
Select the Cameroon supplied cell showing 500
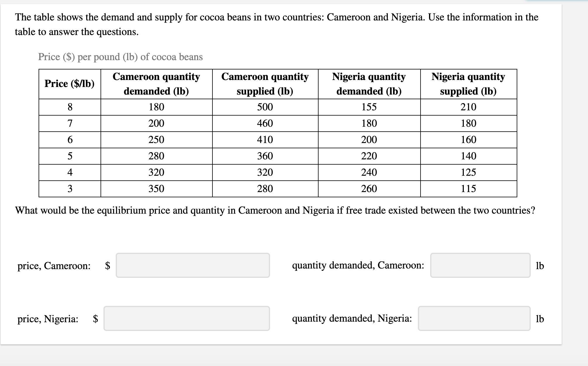click(265, 107)
